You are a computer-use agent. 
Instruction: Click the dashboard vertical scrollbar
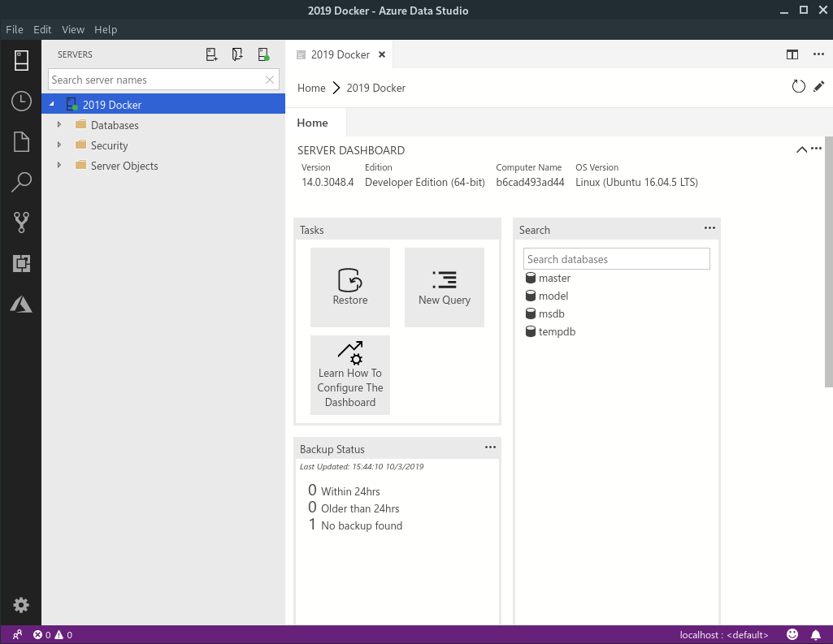[x=828, y=261]
